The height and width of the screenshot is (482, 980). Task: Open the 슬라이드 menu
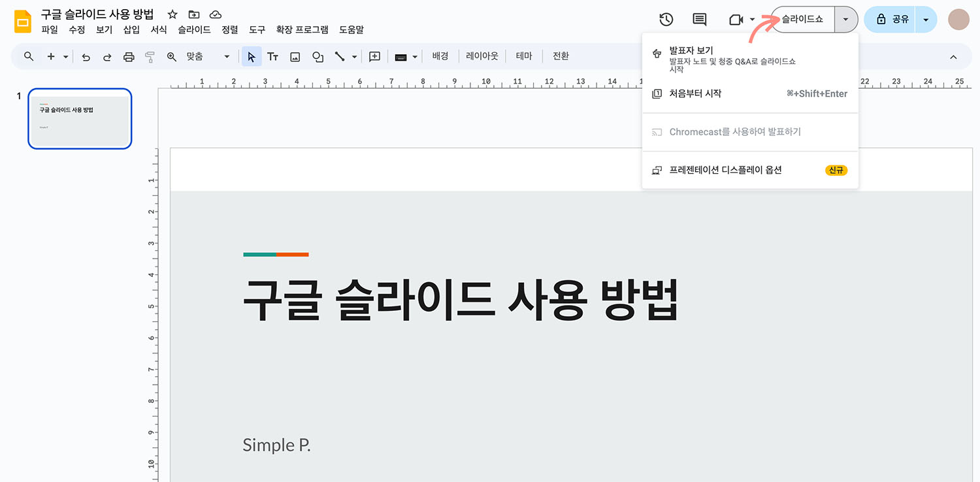(195, 30)
